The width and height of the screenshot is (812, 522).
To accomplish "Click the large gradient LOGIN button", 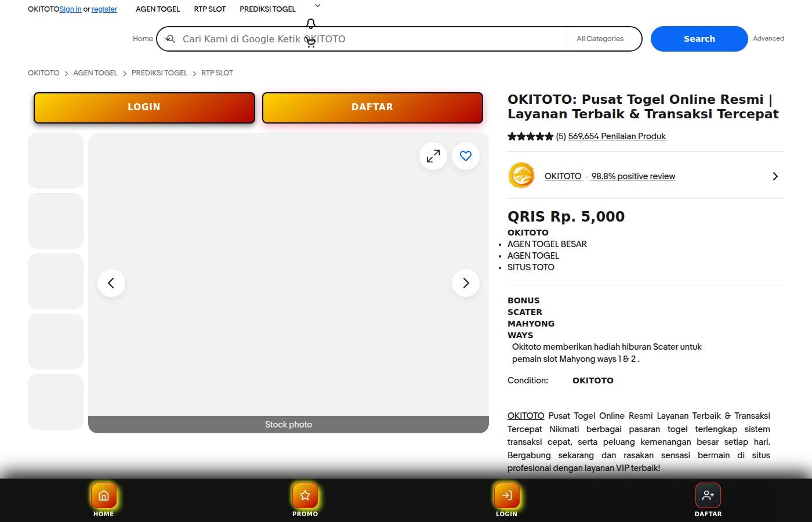I will (x=144, y=107).
